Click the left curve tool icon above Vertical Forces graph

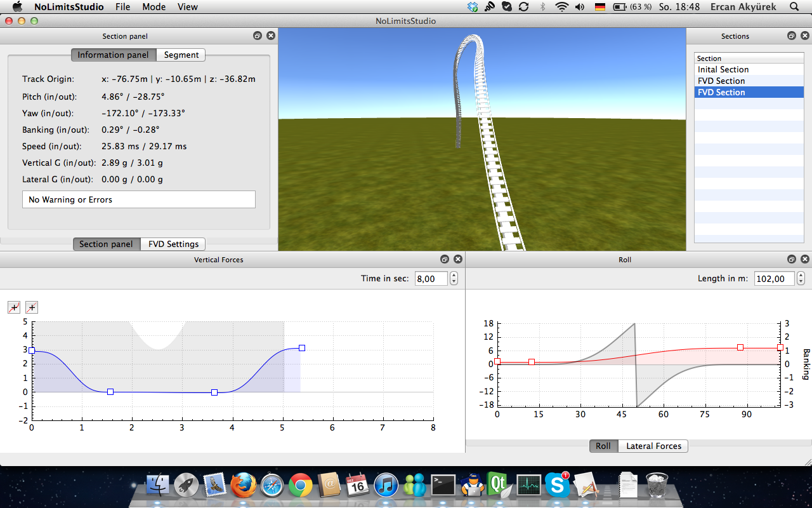(14, 308)
